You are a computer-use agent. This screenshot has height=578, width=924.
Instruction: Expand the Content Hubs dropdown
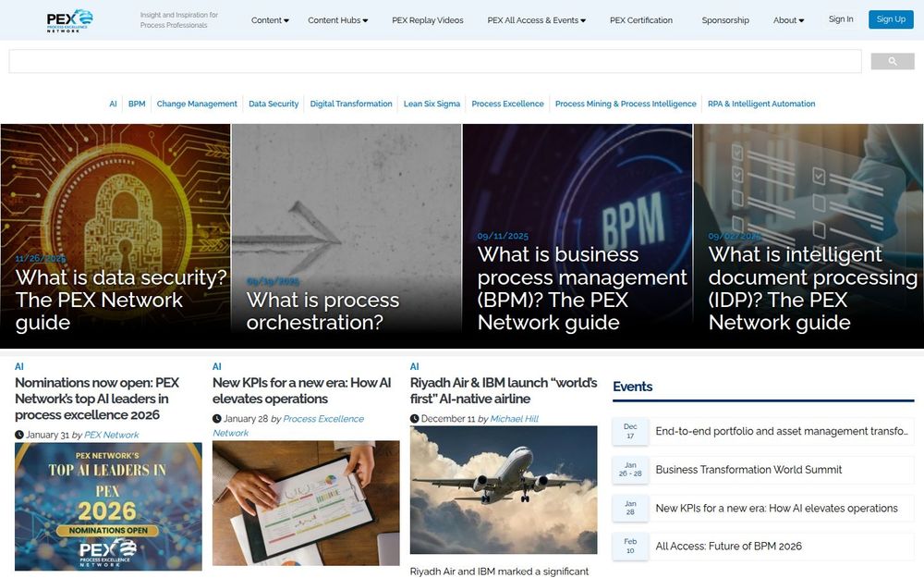(x=337, y=20)
